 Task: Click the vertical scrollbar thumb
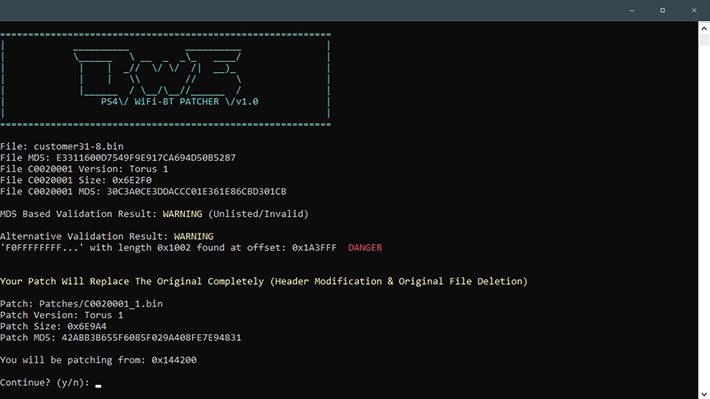point(704,40)
